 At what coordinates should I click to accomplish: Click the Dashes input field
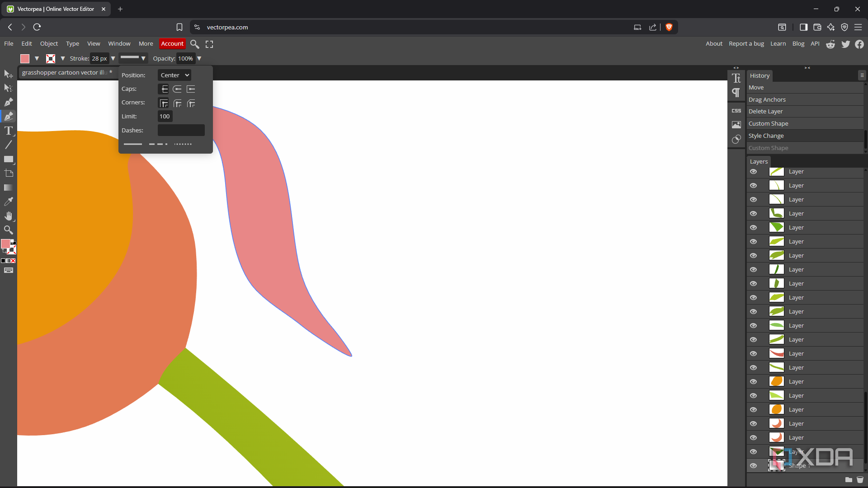pos(181,131)
